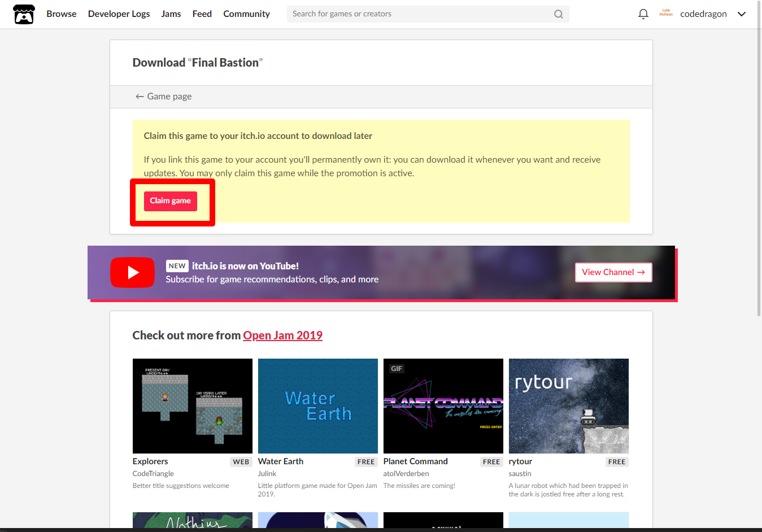Click the Water Earth title link
Image resolution: width=762 pixels, height=532 pixels.
pyautogui.click(x=281, y=461)
